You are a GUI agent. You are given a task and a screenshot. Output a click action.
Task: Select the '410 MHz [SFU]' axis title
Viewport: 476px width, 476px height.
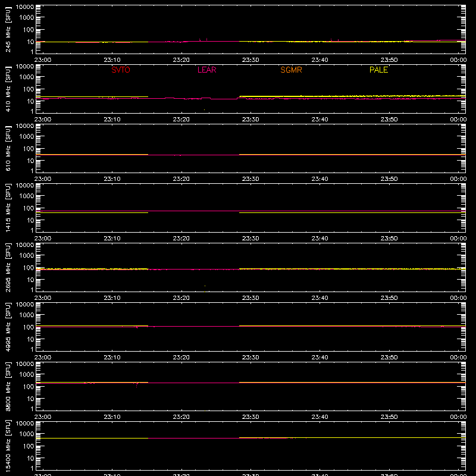[8, 89]
